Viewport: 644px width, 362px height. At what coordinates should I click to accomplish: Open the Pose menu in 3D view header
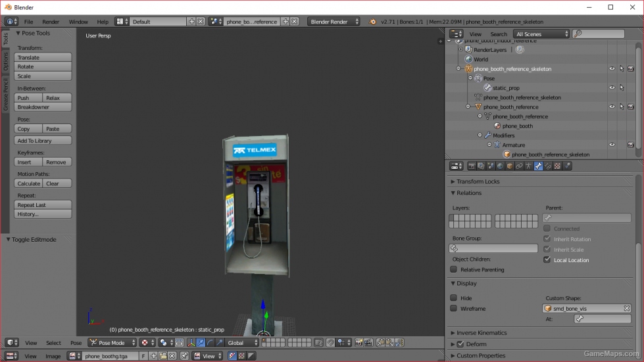(x=76, y=343)
